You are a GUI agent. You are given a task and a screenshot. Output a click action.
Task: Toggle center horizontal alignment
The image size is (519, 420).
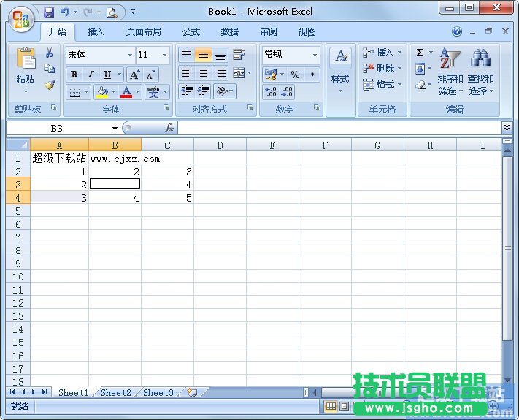click(x=204, y=74)
